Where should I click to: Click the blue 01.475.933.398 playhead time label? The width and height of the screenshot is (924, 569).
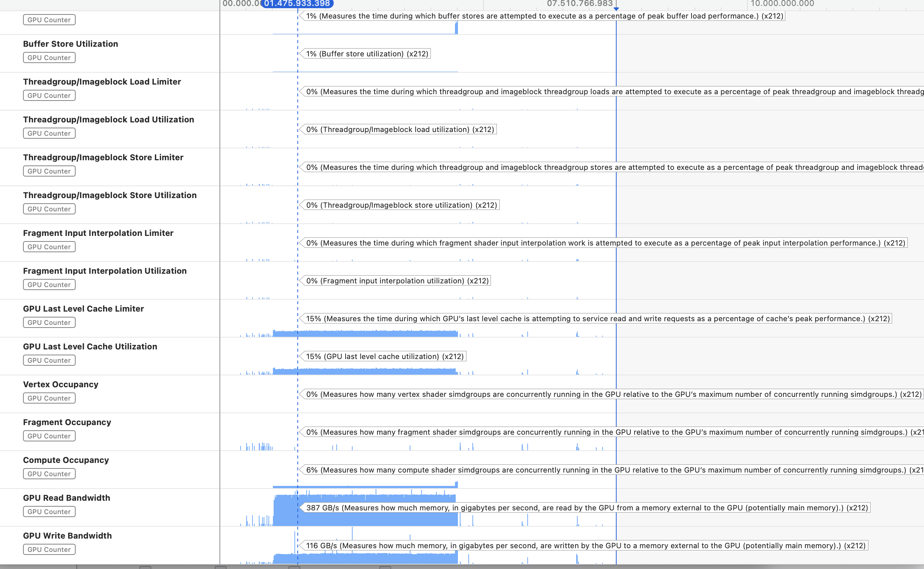click(297, 4)
